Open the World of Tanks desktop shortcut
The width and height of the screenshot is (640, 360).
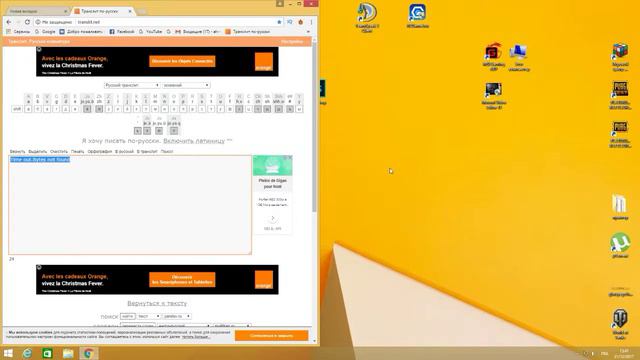point(620,324)
